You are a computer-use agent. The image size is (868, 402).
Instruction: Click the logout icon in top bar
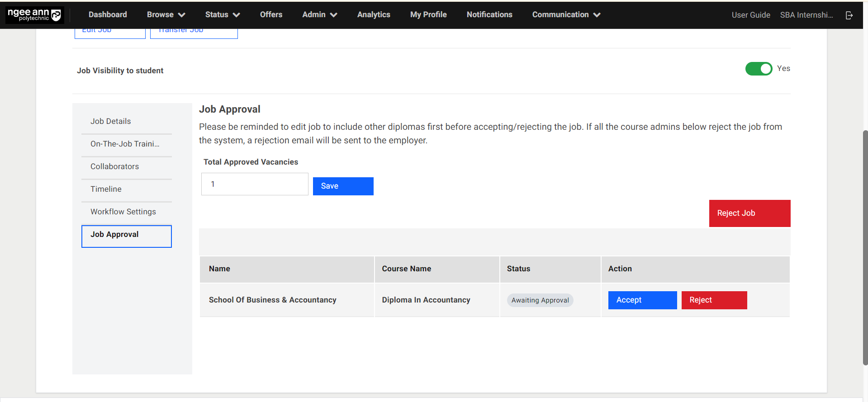coord(849,15)
